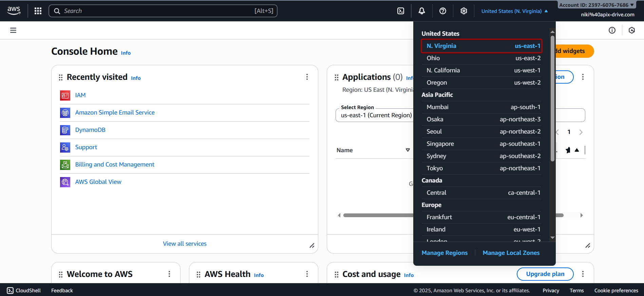Expand the Account ID dropdown
The width and height of the screenshot is (644, 296).
click(596, 5)
